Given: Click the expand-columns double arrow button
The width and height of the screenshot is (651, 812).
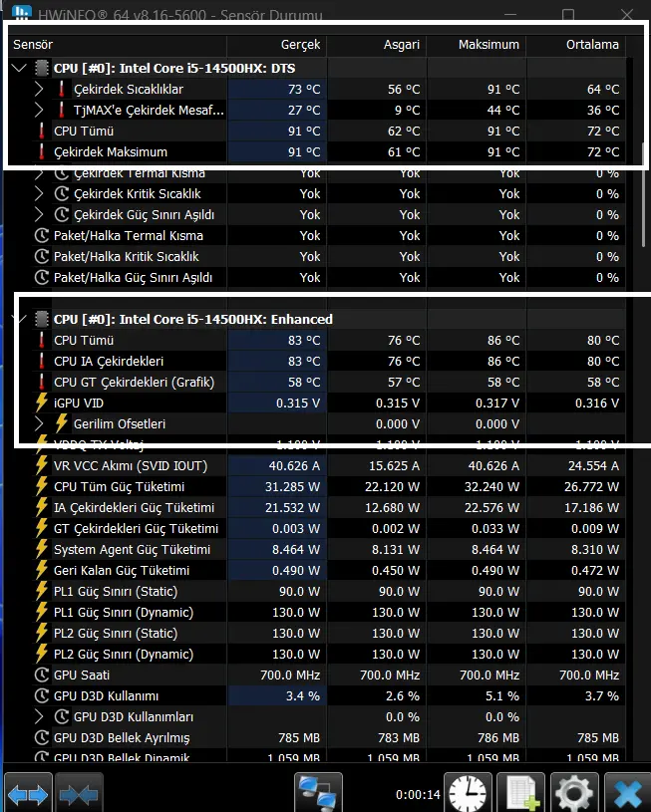Looking at the screenshot, I should [28, 793].
